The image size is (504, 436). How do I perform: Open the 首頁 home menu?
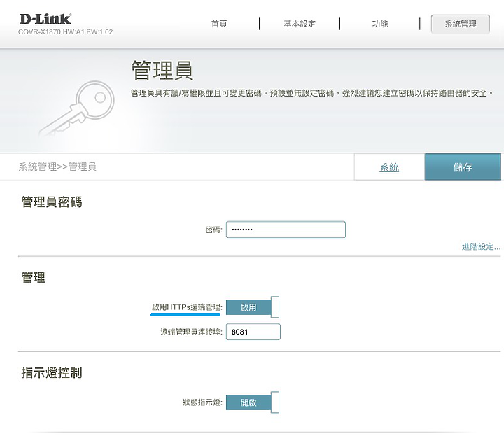[219, 24]
